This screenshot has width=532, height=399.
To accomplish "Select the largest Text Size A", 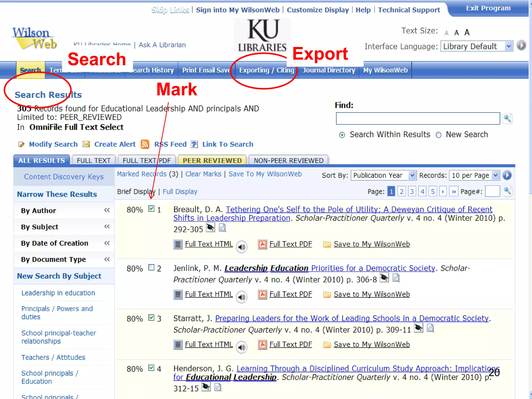I will point(467,32).
